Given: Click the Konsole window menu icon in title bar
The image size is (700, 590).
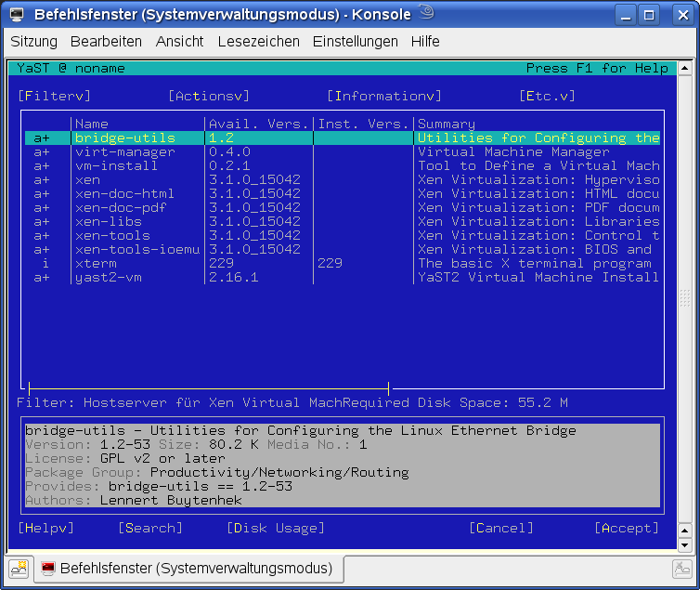Looking at the screenshot, I should (x=18, y=14).
